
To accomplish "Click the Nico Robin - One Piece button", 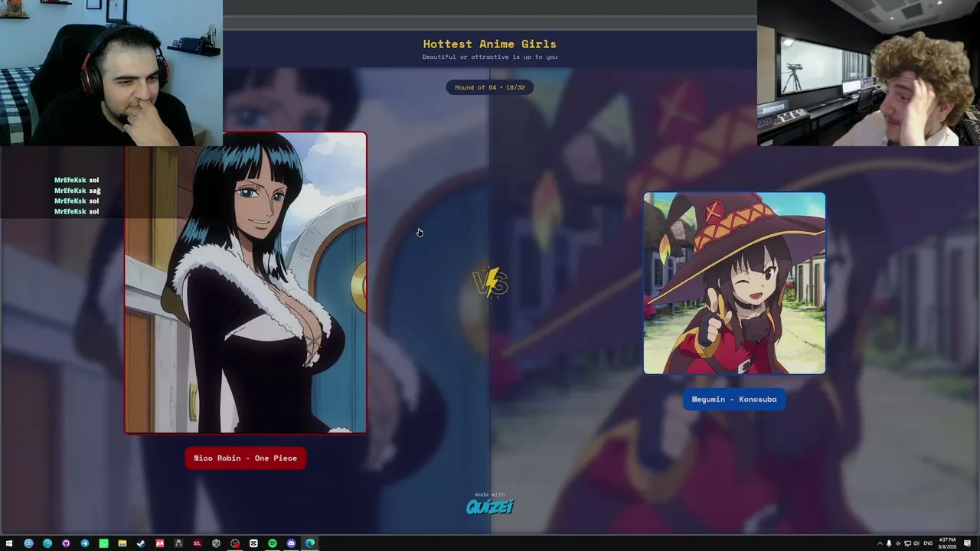I will click(x=245, y=458).
